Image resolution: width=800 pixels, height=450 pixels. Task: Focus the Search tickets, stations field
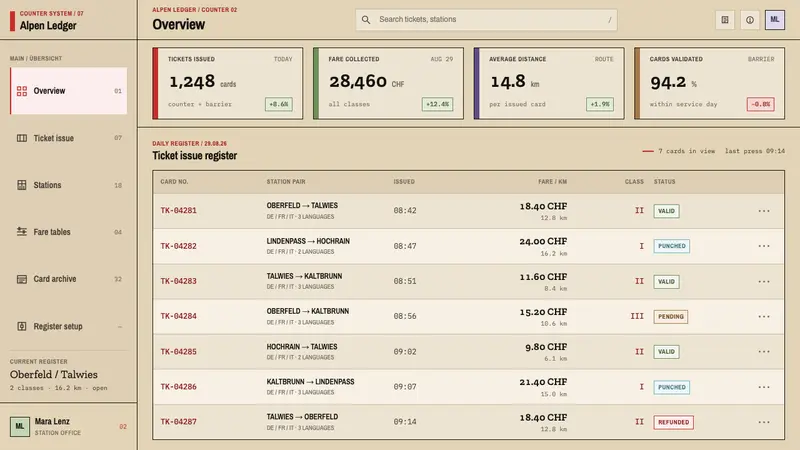tap(486, 19)
